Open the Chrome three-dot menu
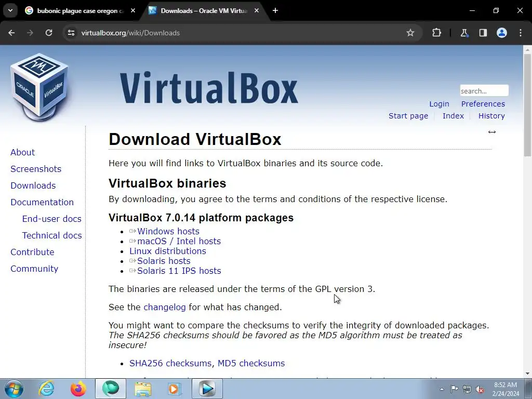 point(521,33)
